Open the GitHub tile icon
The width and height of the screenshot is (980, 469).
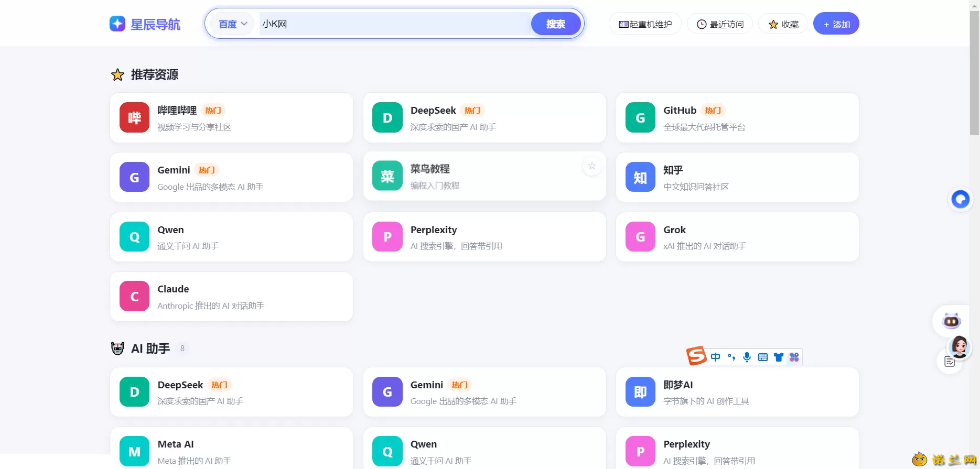coord(640,117)
